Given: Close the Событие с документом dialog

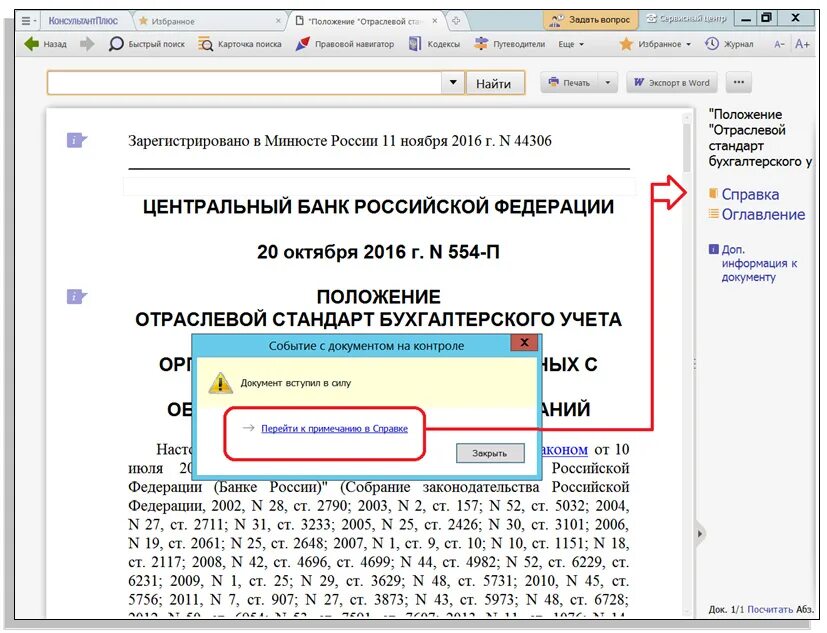Looking at the screenshot, I should click(524, 343).
